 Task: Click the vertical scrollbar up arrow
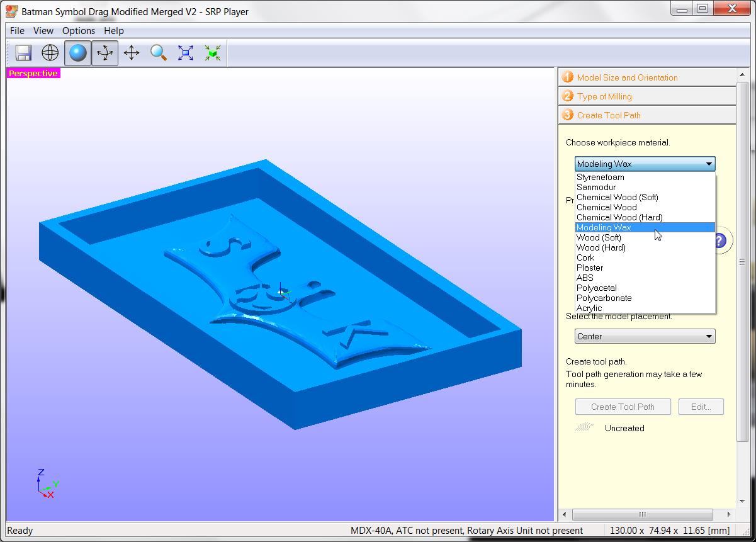(742, 74)
